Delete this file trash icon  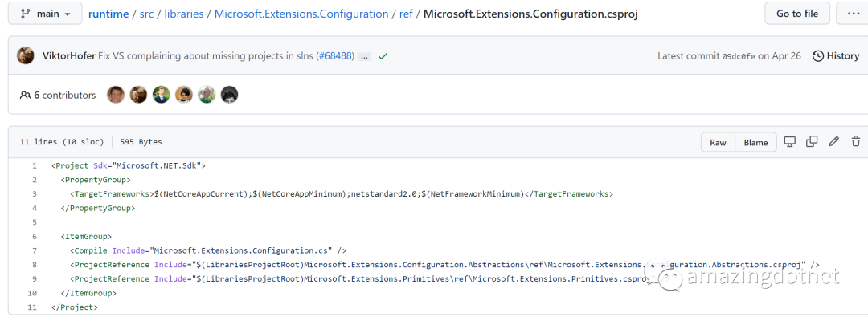[x=856, y=142]
